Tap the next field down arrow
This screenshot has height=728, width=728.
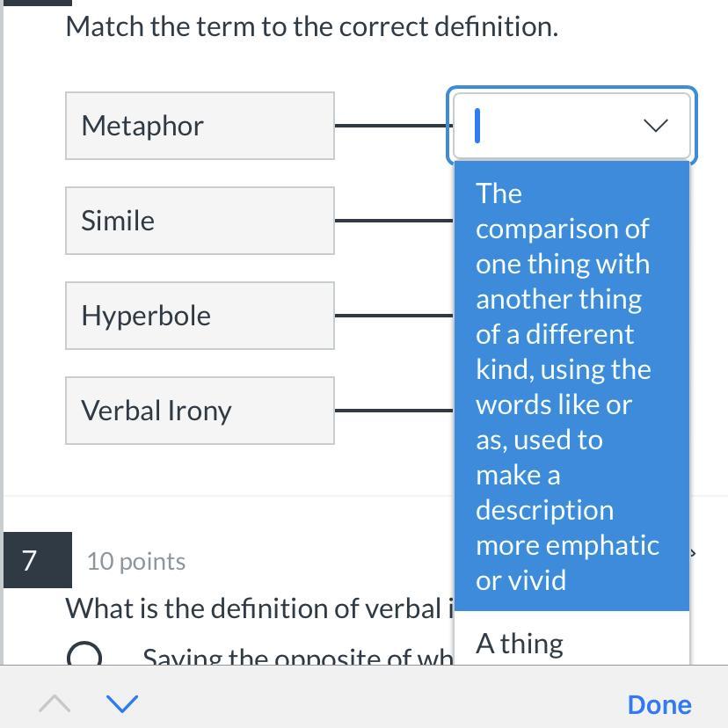(121, 703)
